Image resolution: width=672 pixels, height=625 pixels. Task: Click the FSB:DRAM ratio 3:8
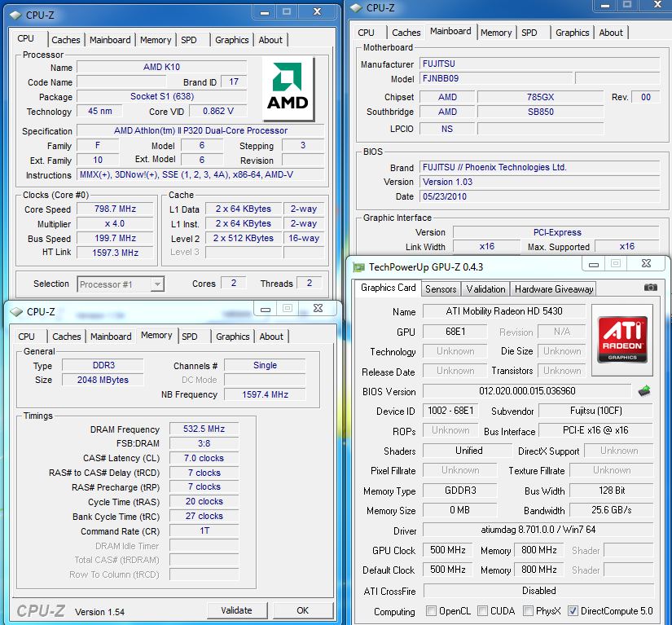click(204, 443)
